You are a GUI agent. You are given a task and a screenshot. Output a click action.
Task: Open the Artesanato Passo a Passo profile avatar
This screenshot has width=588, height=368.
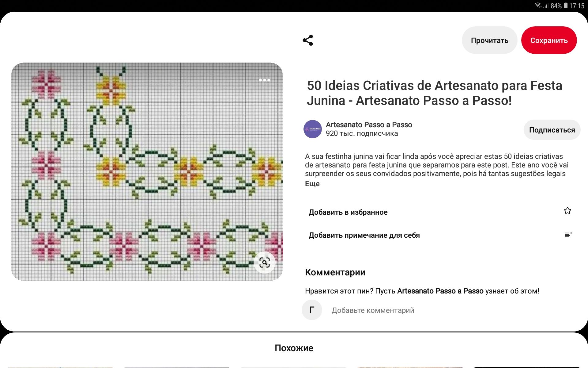click(x=312, y=129)
